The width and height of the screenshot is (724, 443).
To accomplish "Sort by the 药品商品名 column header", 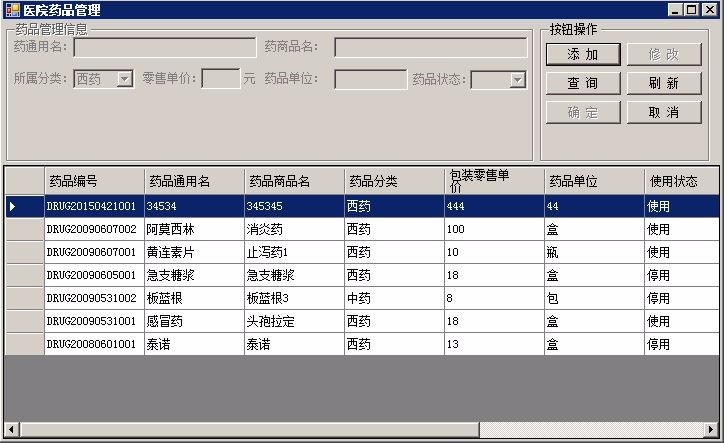I will (x=295, y=181).
